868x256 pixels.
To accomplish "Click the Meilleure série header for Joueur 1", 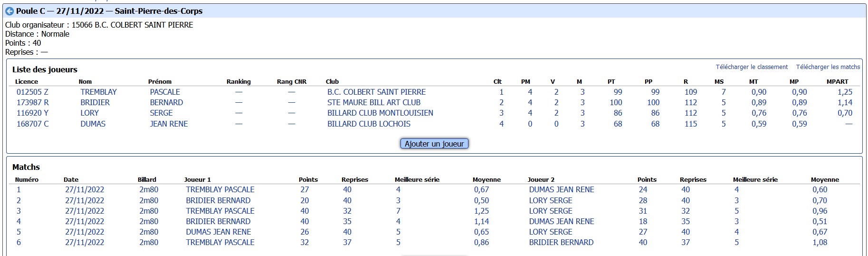I will pos(417,179).
